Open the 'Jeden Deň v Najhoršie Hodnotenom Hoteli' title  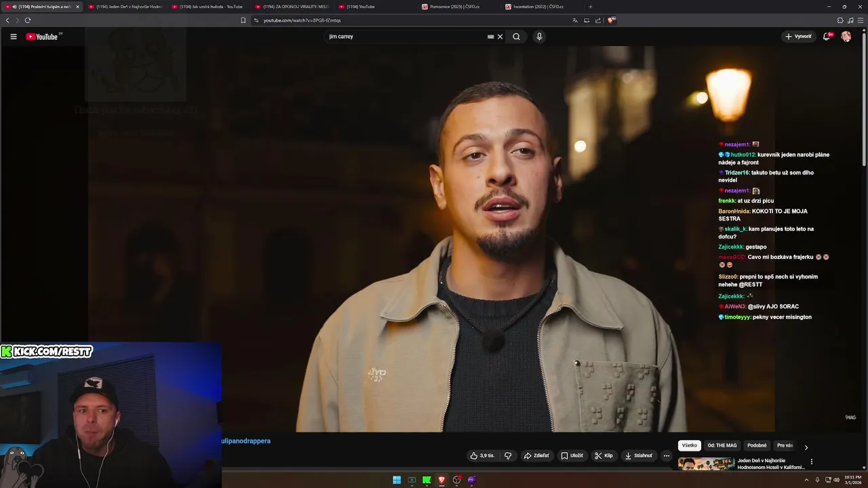[771, 464]
